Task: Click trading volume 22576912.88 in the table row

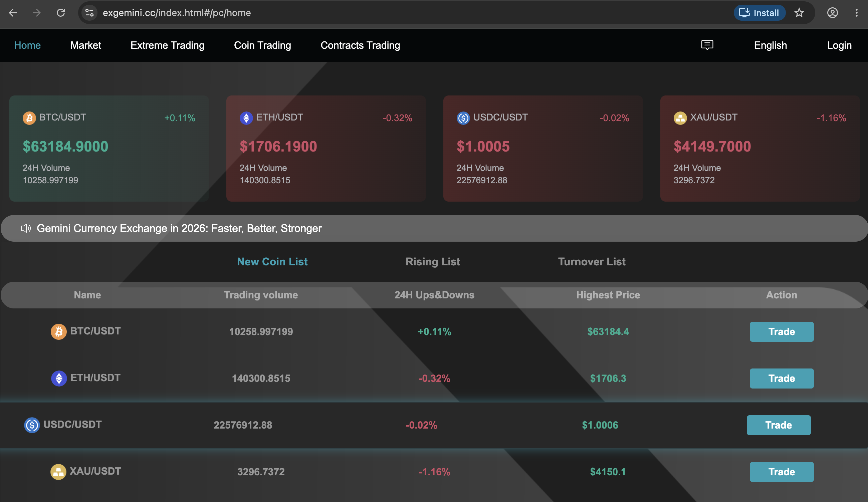Action: coord(243,425)
